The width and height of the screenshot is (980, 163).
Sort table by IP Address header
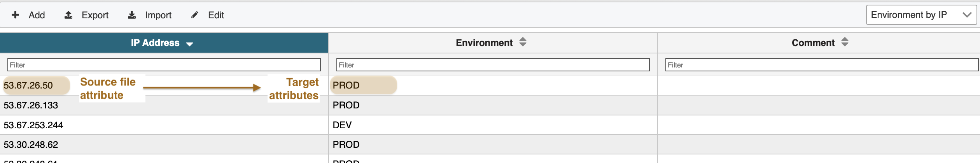(x=155, y=43)
